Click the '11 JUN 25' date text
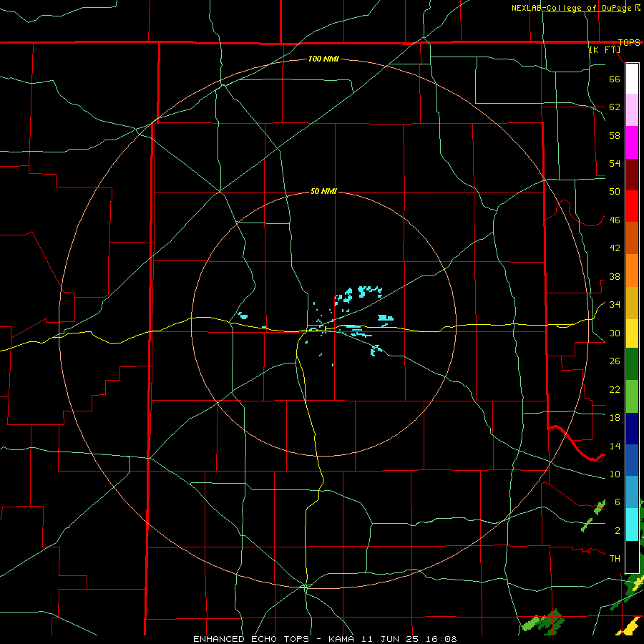The width and height of the screenshot is (644, 644). [x=391, y=639]
